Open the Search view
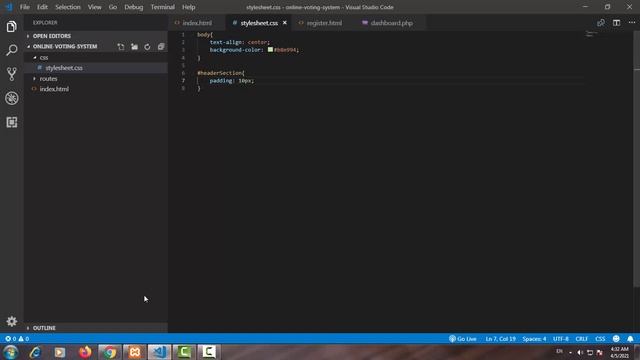The height and width of the screenshot is (360, 640). (x=11, y=50)
